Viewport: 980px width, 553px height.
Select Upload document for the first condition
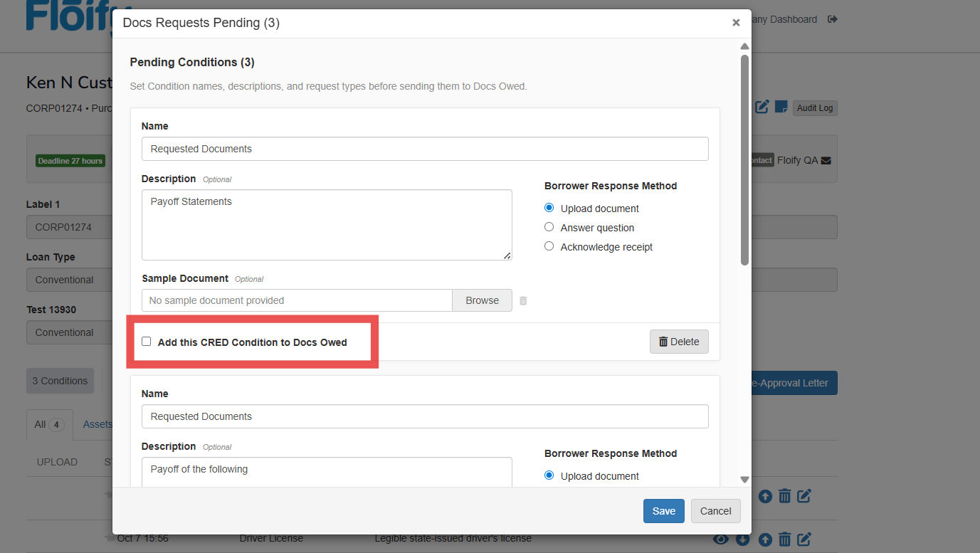[x=549, y=208]
